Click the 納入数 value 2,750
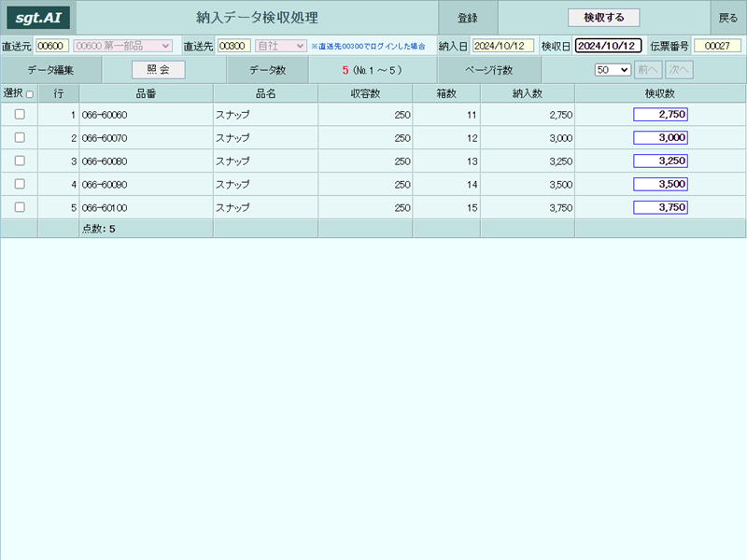This screenshot has width=747, height=560. pyautogui.click(x=561, y=115)
